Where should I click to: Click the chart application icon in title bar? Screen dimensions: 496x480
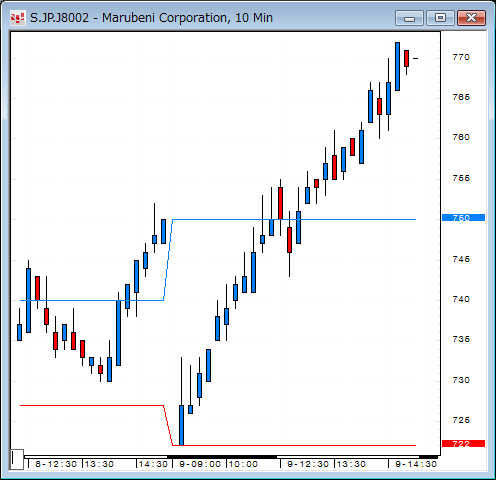pyautogui.click(x=17, y=18)
